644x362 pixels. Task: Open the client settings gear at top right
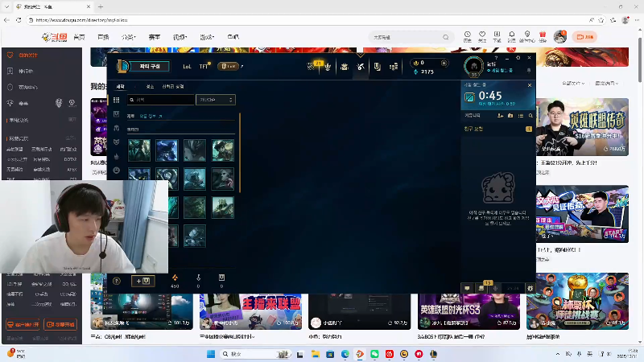click(518, 58)
